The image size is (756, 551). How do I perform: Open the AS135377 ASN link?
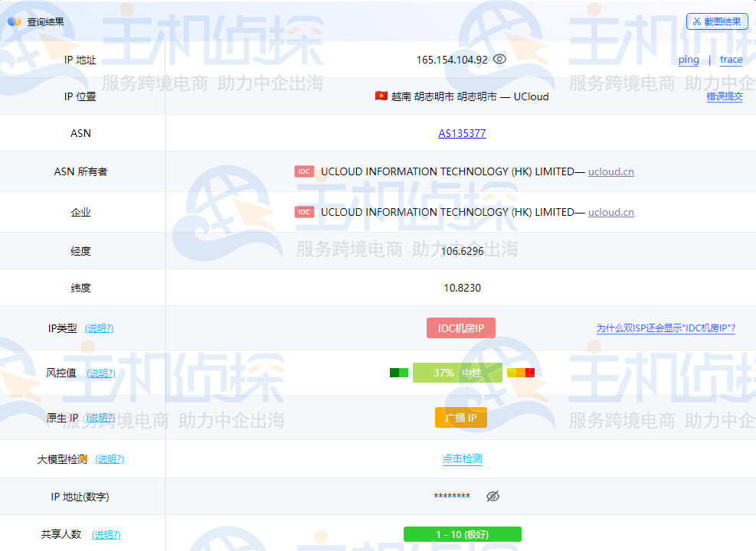click(462, 133)
